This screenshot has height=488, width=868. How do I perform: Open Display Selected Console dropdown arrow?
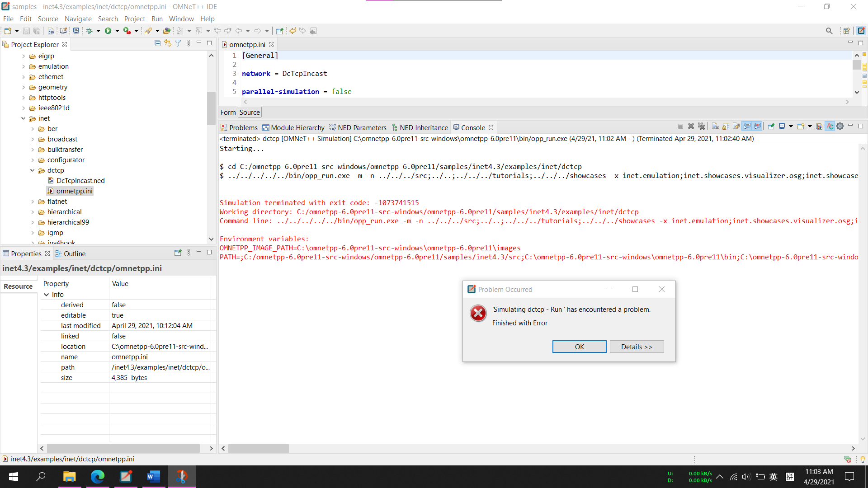(791, 126)
